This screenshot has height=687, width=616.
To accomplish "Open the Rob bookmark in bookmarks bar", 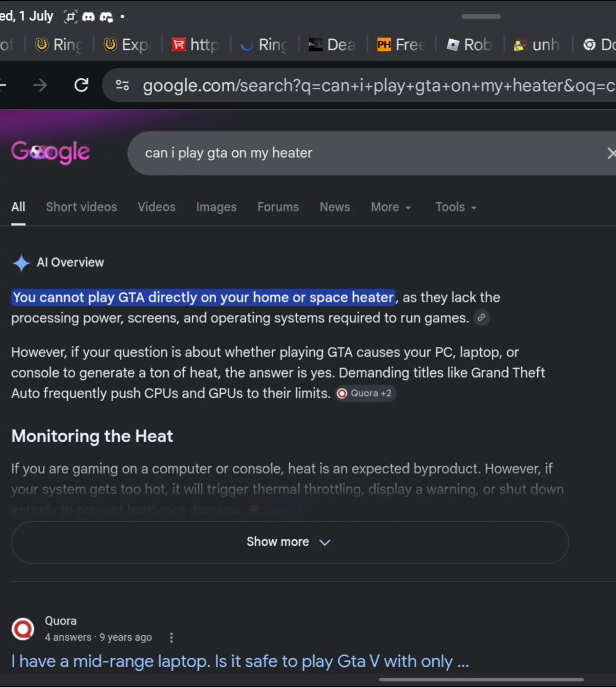I will pyautogui.click(x=469, y=44).
